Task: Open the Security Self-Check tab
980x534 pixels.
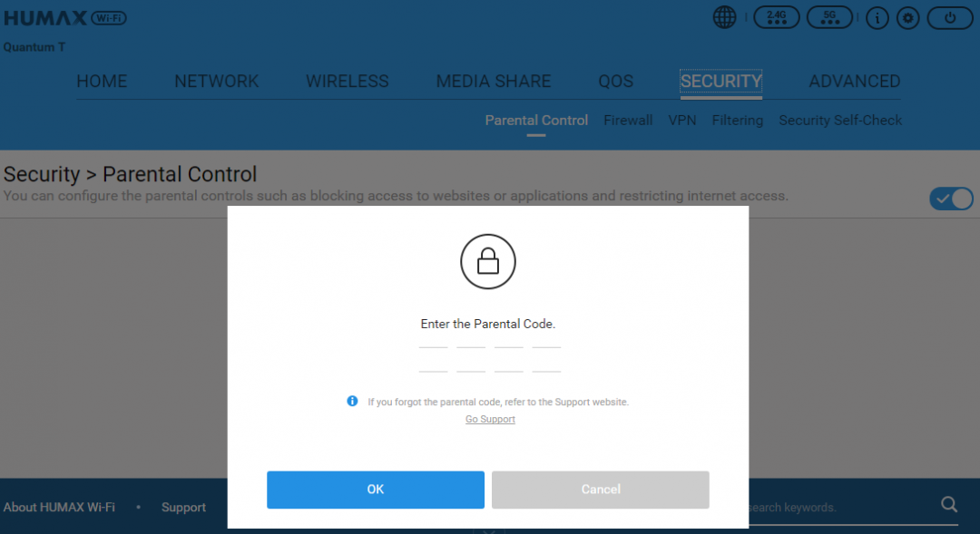Action: tap(840, 120)
